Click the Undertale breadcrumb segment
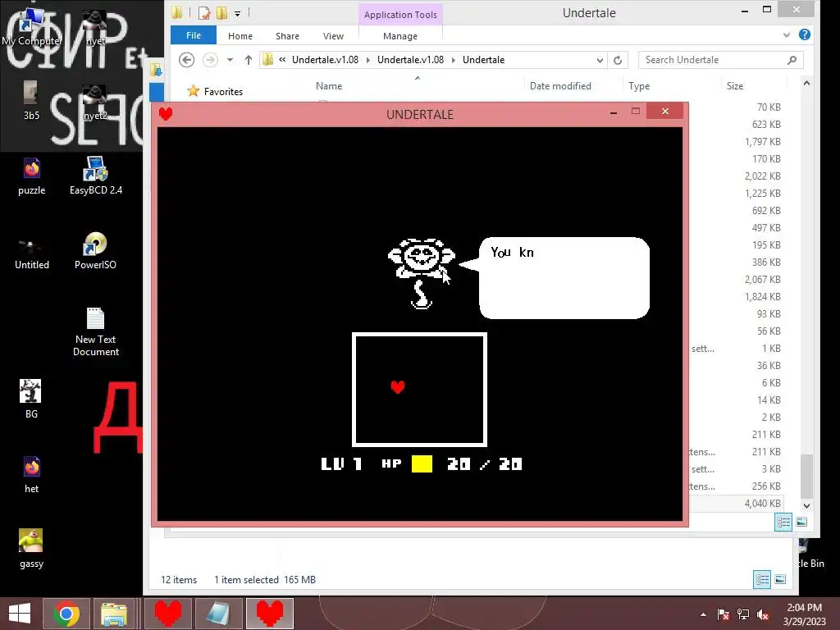The image size is (840, 630). (483, 59)
